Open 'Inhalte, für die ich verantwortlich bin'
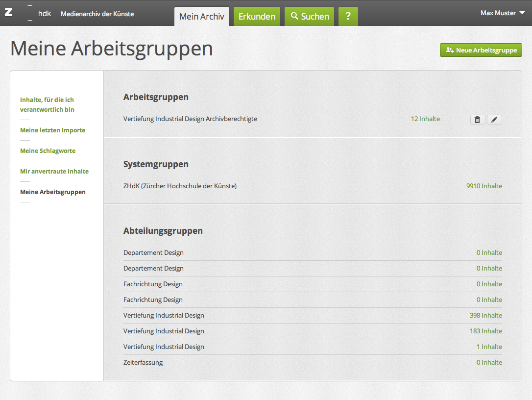 [47, 104]
